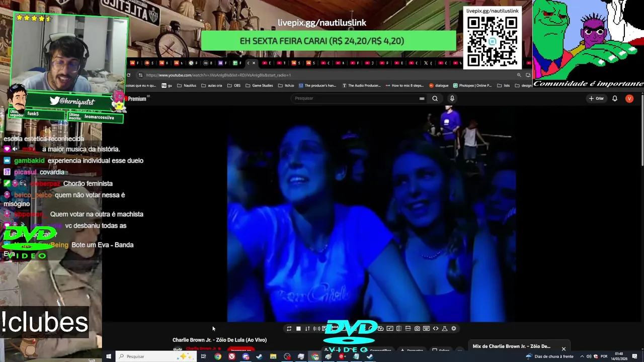Open first Chrome icon on taskbar
This screenshot has height=362, width=644.
point(218,356)
